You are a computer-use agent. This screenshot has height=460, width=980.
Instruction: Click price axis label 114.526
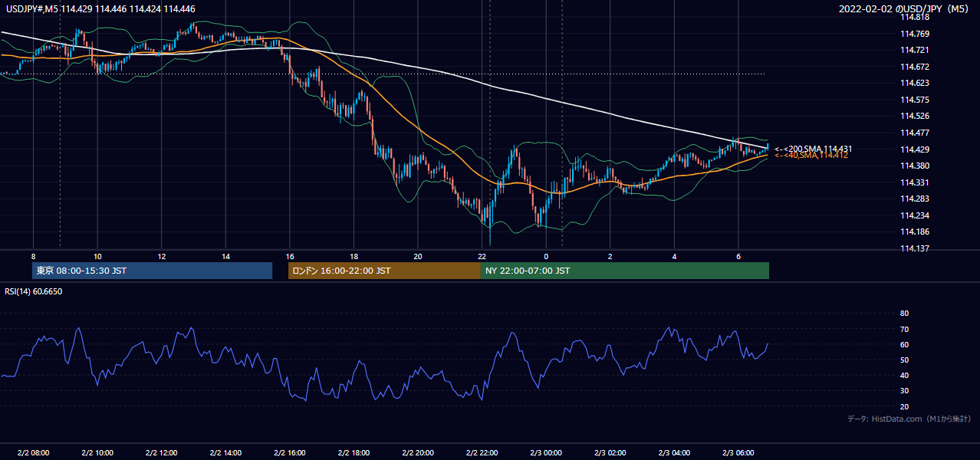914,117
